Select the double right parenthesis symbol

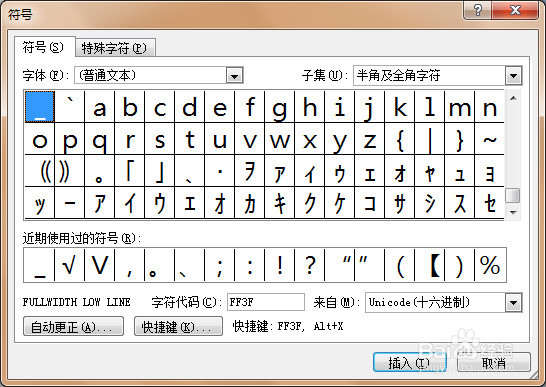(x=70, y=171)
